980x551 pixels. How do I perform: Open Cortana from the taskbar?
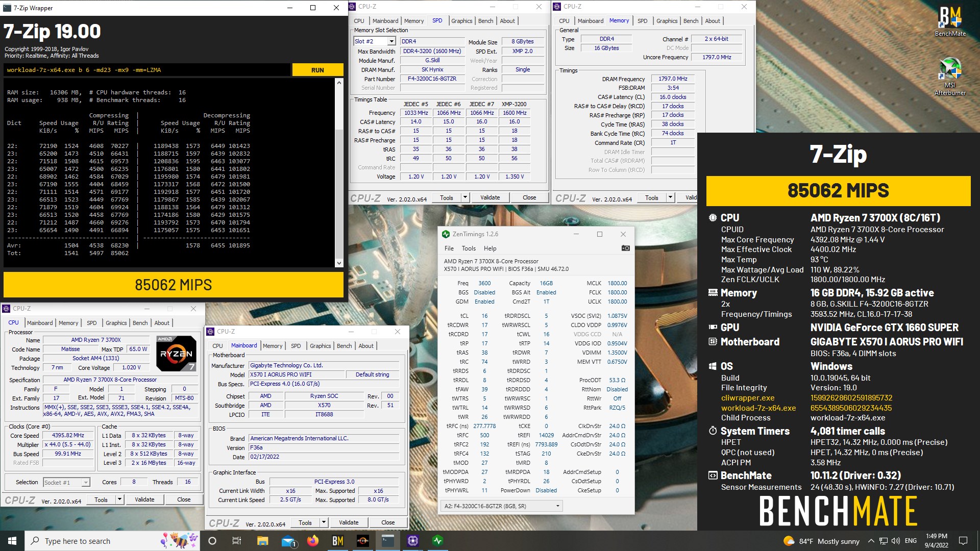coord(212,541)
